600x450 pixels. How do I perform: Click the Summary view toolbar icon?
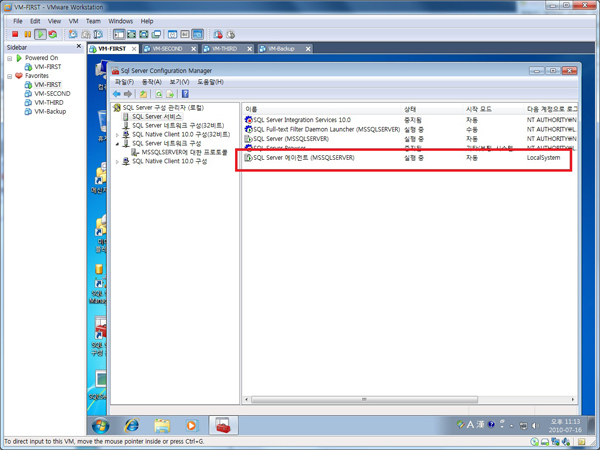coord(173,34)
